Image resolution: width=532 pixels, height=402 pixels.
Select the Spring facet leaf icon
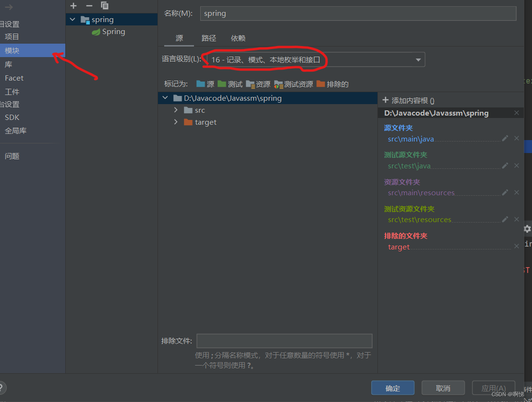(x=96, y=32)
